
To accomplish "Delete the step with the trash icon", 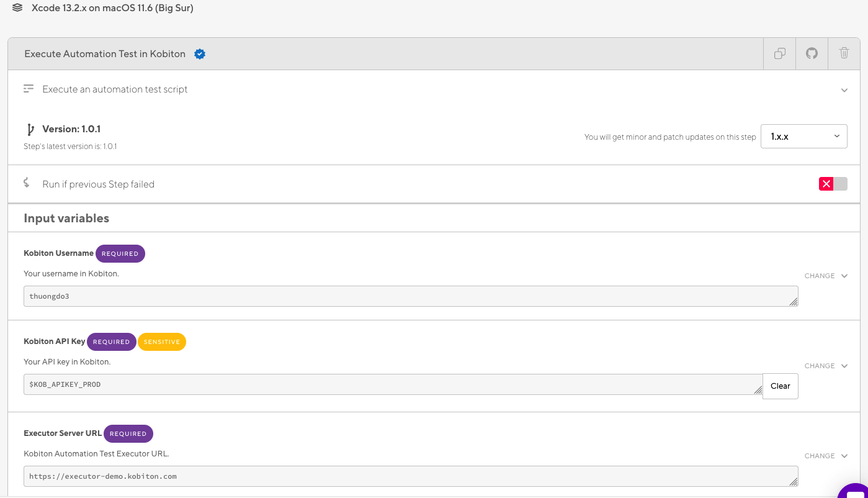I will [x=844, y=53].
